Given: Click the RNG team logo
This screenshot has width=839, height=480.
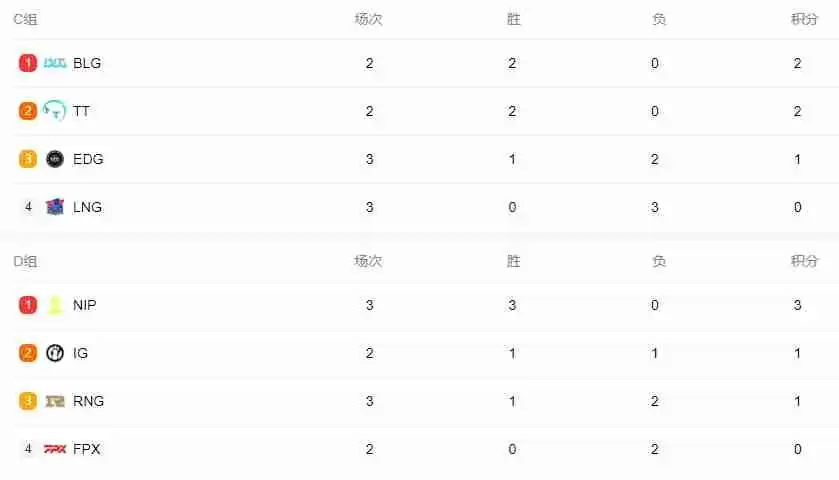Looking at the screenshot, I should (55, 401).
